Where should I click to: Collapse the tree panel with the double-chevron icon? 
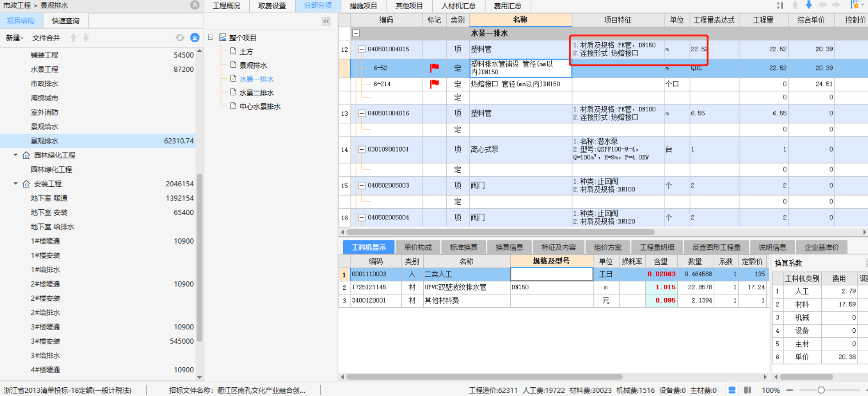[326, 21]
